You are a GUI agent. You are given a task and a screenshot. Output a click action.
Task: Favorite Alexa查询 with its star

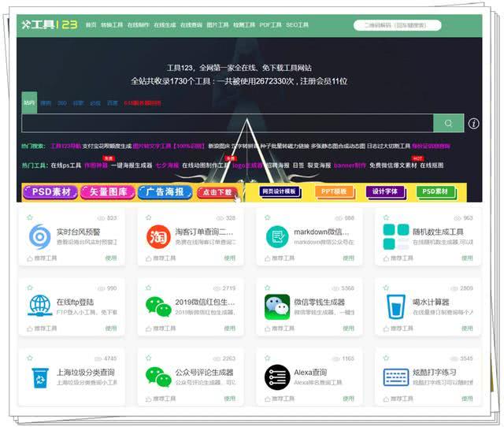click(x=268, y=358)
